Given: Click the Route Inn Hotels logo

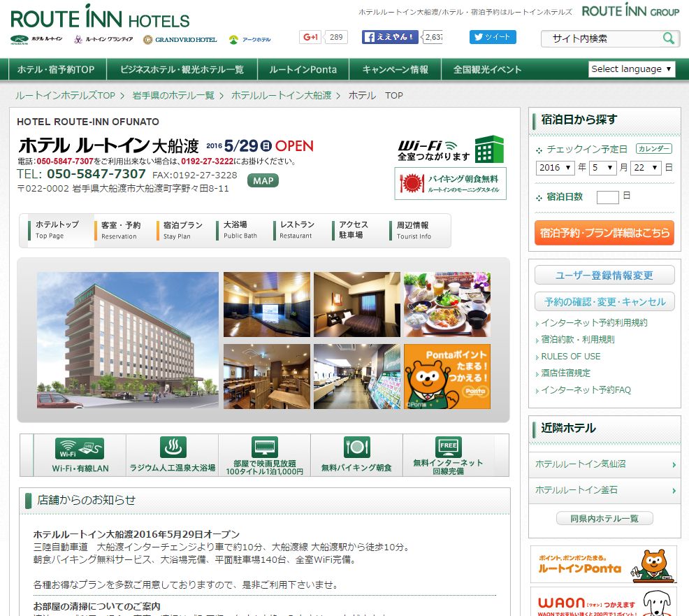Looking at the screenshot, I should [100, 17].
